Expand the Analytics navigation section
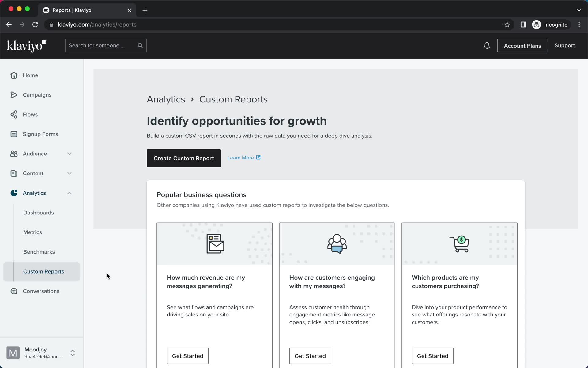The image size is (588, 368). (x=69, y=193)
